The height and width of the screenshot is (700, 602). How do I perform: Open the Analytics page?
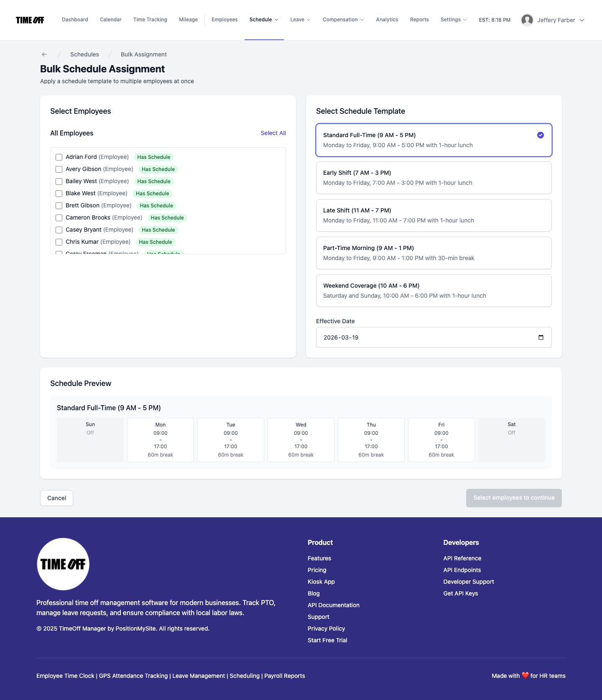[x=387, y=20]
